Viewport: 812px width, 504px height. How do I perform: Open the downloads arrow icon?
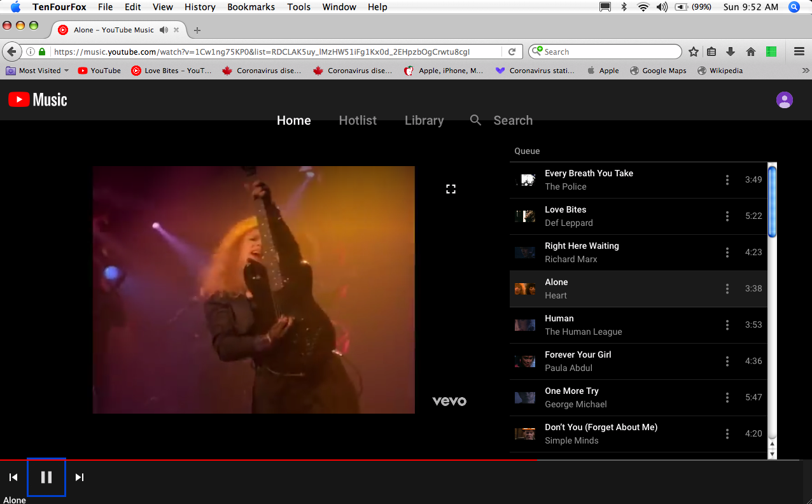pos(731,52)
